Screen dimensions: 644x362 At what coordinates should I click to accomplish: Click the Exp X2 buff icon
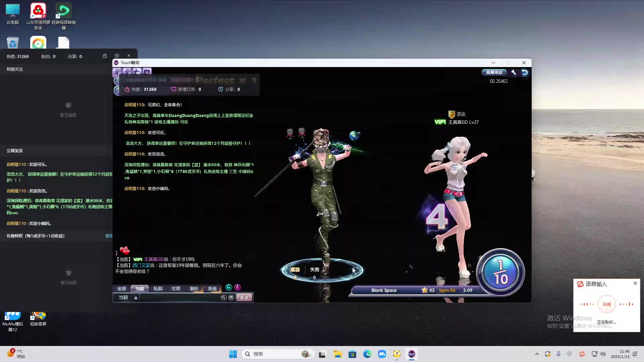point(117,71)
